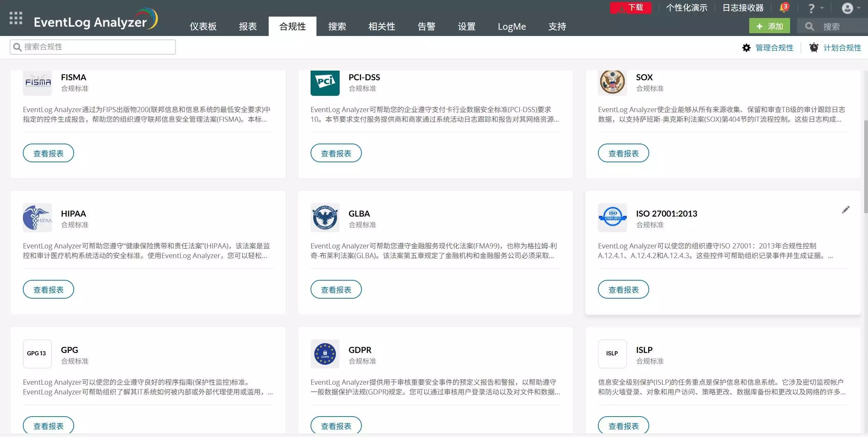This screenshot has height=437, width=868.
Task: Click the 搜索合规性 search field
Action: (x=93, y=47)
